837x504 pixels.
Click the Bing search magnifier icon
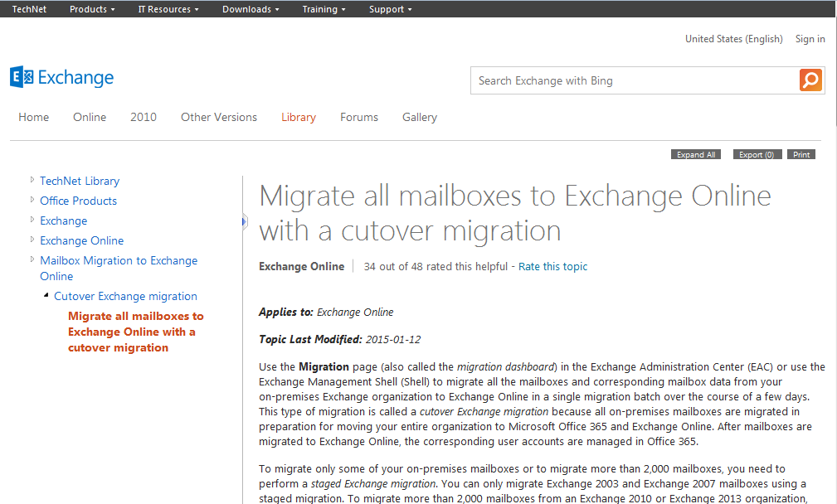coord(810,80)
